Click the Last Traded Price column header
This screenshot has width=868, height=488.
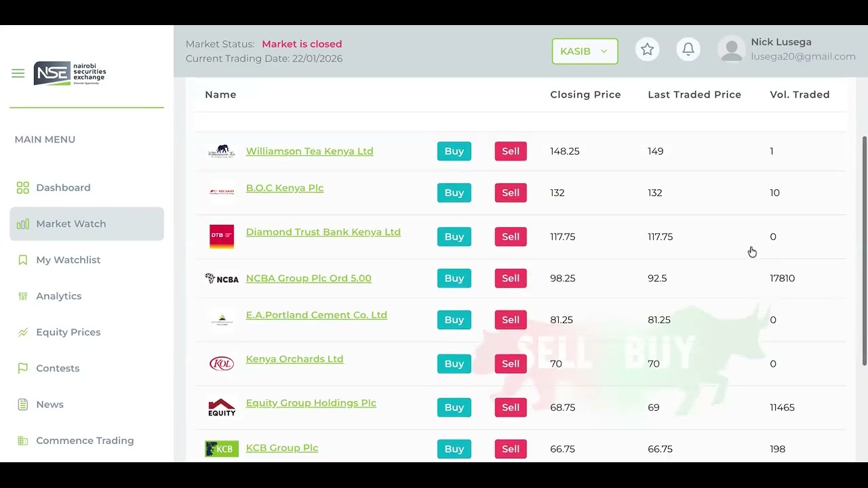point(694,95)
